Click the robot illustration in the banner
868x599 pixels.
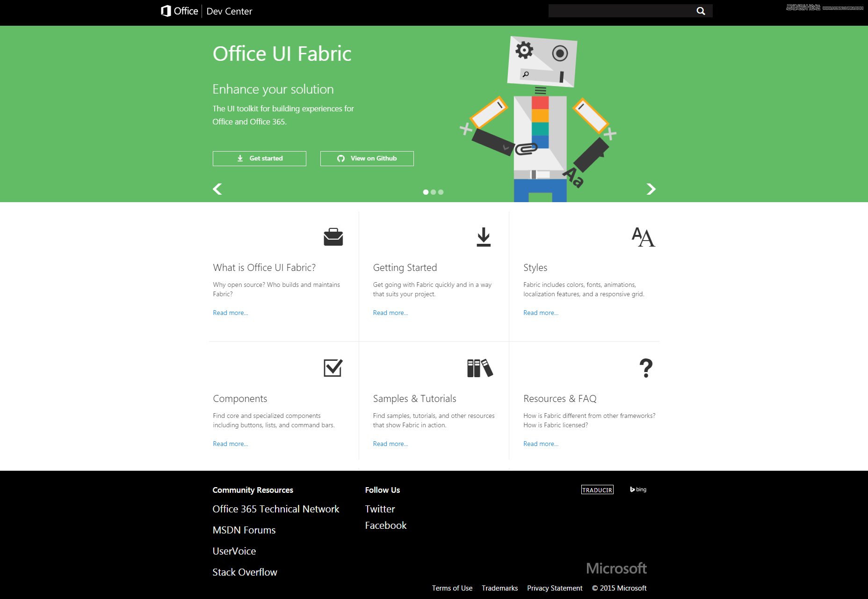click(539, 119)
